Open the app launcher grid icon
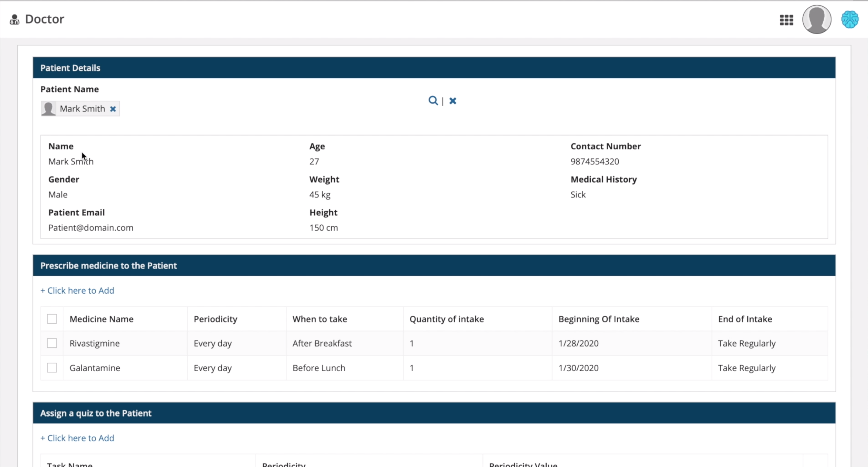The height and width of the screenshot is (467, 868). point(786,20)
